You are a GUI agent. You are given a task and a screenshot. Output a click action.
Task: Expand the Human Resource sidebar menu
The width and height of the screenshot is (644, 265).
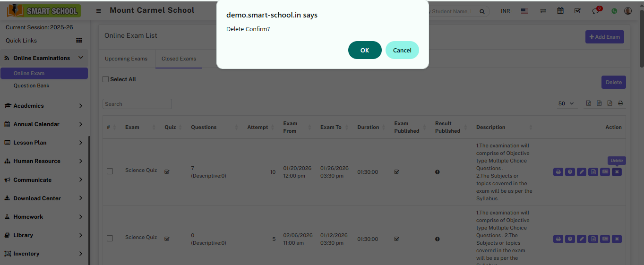click(44, 161)
